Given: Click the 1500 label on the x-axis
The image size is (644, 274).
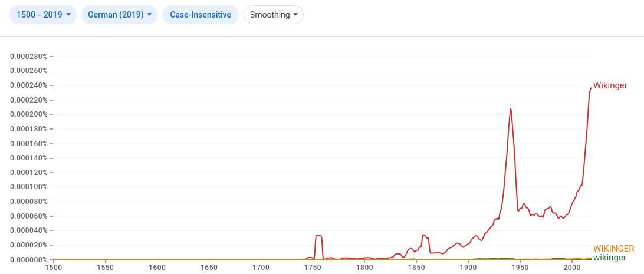Looking at the screenshot, I should pyautogui.click(x=53, y=268).
